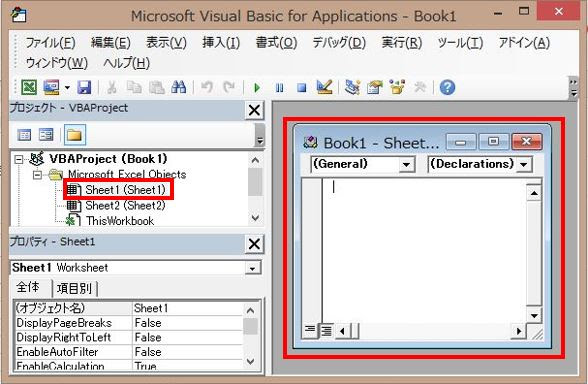The height and width of the screenshot is (384, 588).
Task: Select Sheet2 (Sheet2) in project tree
Action: (x=125, y=206)
